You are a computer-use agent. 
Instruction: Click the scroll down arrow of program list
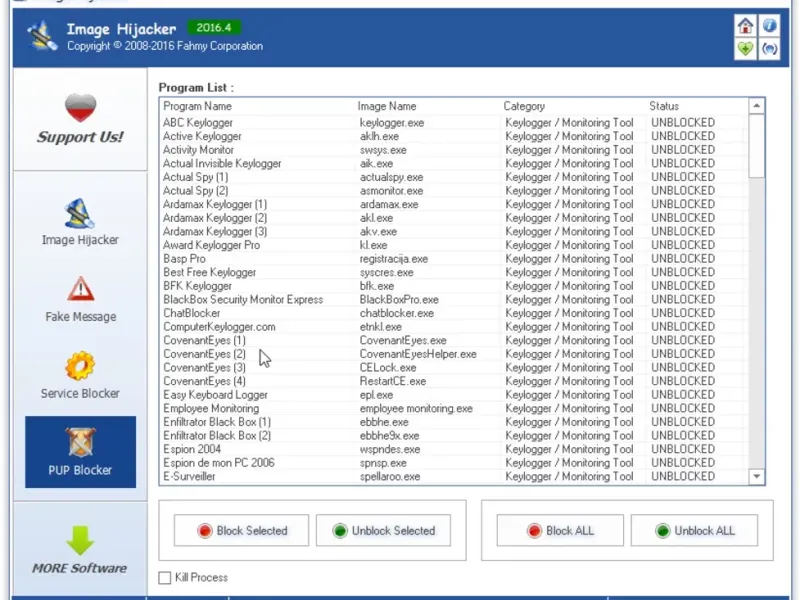pyautogui.click(x=757, y=477)
